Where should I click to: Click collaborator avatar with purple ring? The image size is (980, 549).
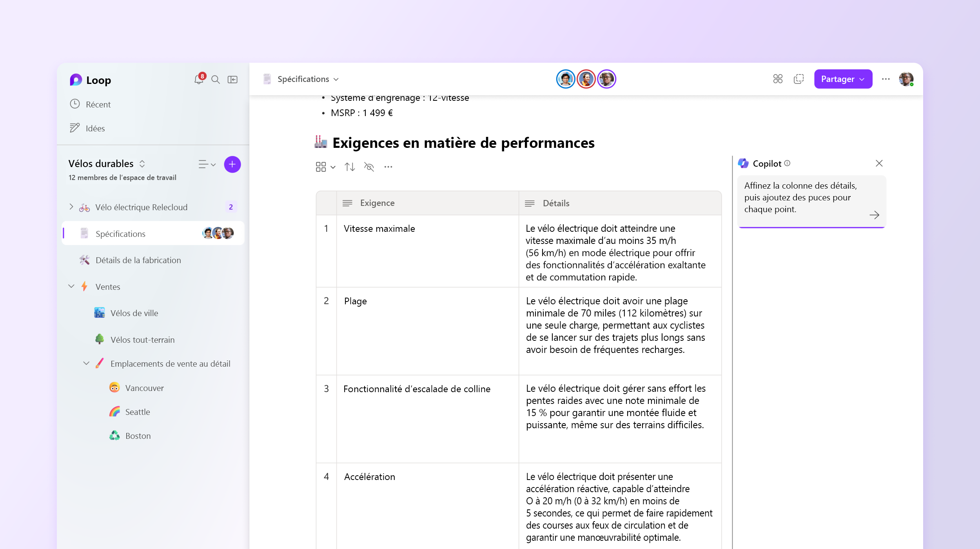(x=606, y=79)
